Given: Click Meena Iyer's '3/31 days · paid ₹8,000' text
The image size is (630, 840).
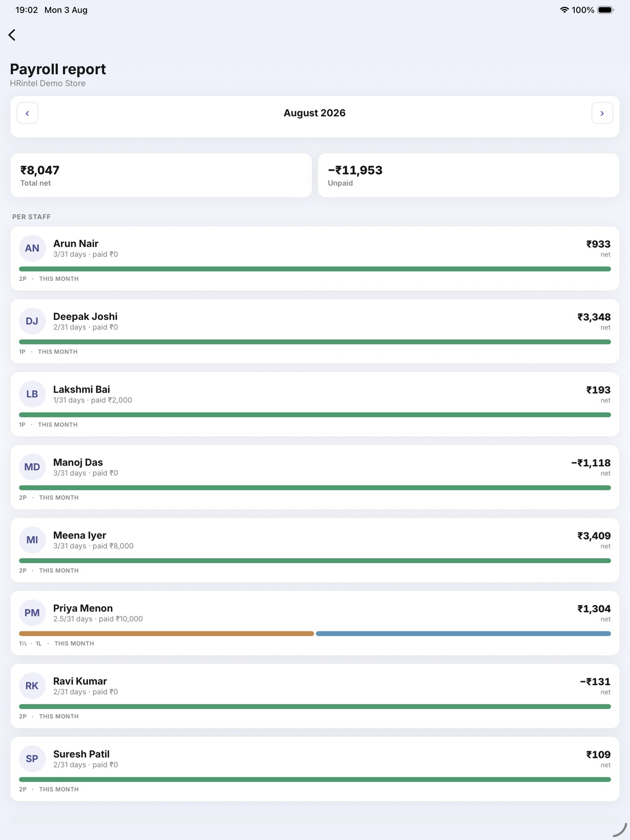Looking at the screenshot, I should pyautogui.click(x=93, y=546).
